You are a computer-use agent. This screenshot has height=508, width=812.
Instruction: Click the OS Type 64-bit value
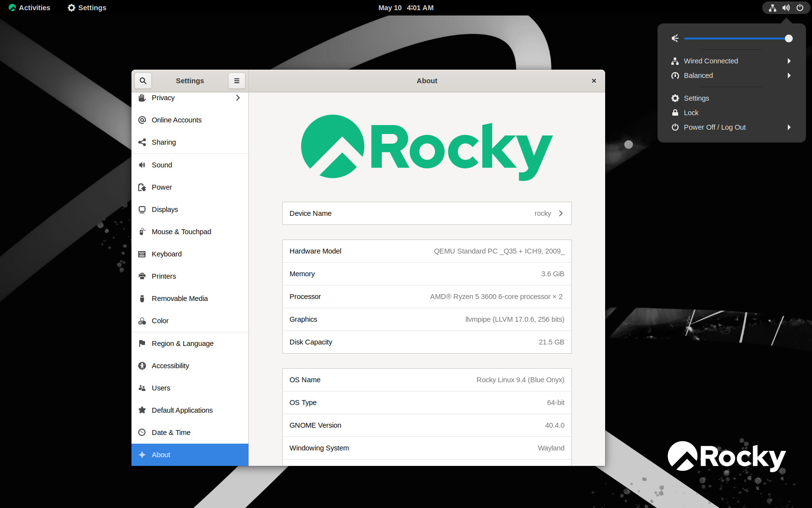coord(556,403)
